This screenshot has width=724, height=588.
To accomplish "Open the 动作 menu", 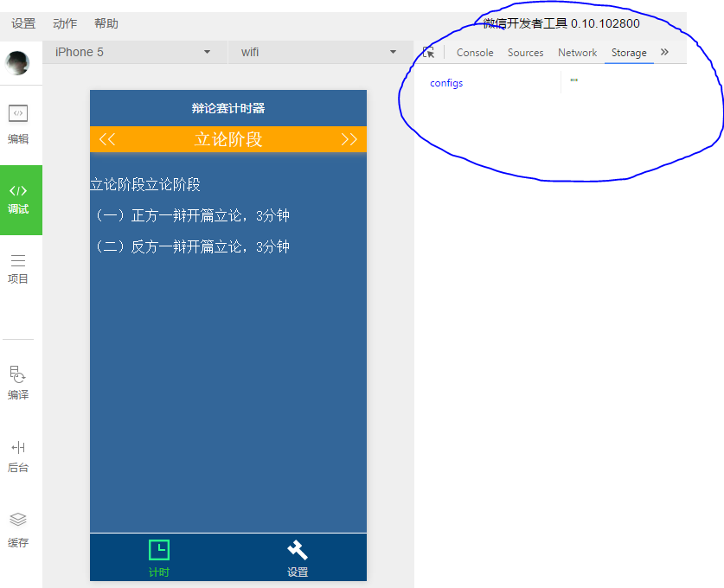I will pyautogui.click(x=65, y=23).
